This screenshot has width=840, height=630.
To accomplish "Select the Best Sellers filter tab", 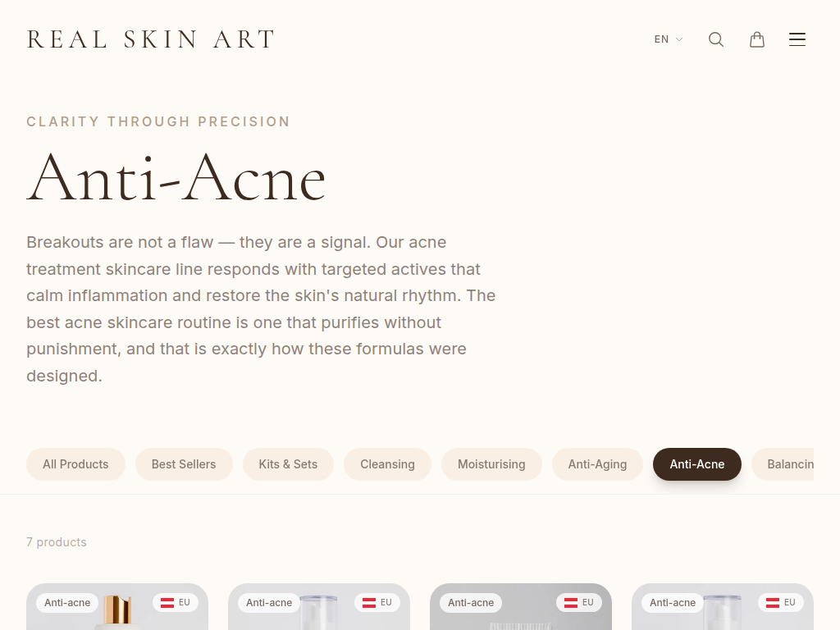I will (x=184, y=464).
